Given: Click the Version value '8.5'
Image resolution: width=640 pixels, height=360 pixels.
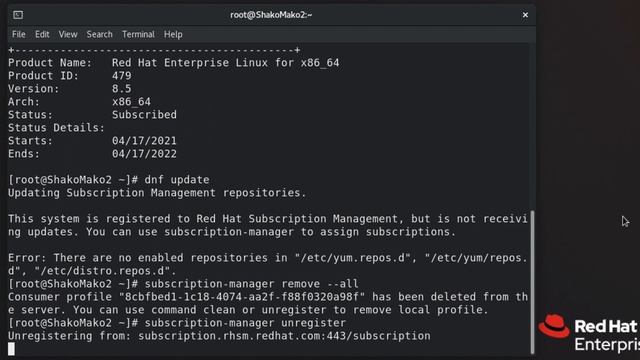Looking at the screenshot, I should point(122,89).
